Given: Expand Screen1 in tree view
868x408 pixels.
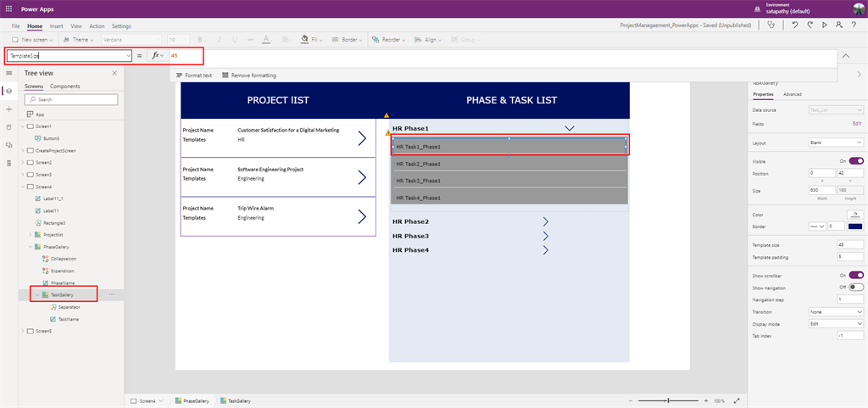Looking at the screenshot, I should tap(23, 126).
